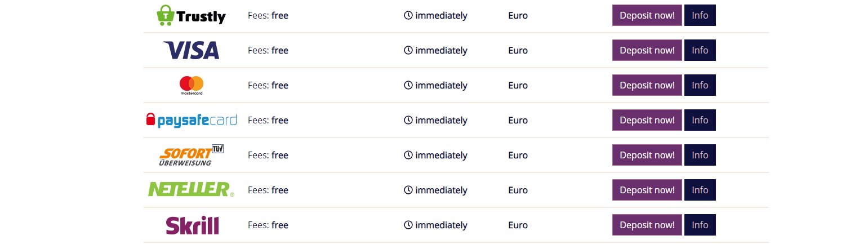Viewport: 868px width, 244px height.
Task: Show Info for paysafecard
Action: pyautogui.click(x=700, y=120)
